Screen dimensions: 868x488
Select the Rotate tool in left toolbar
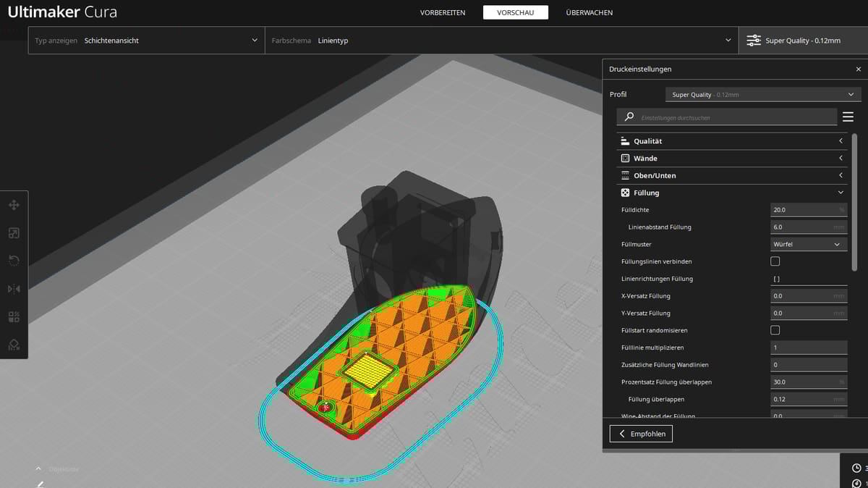pos(14,261)
